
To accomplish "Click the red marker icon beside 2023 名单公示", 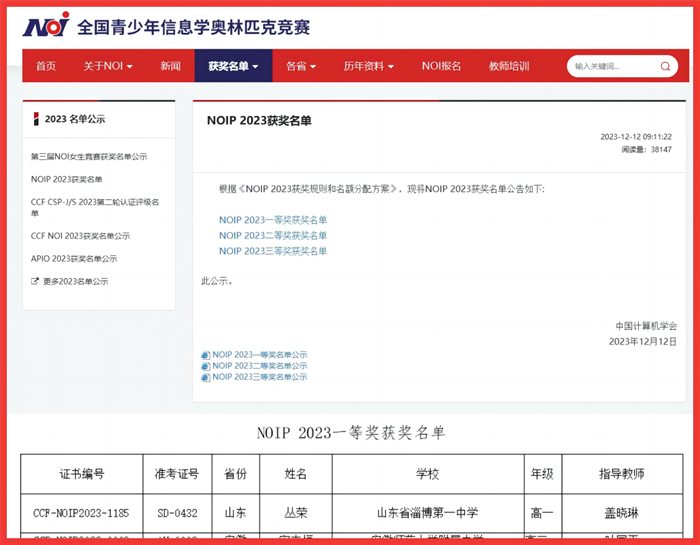I will click(37, 119).
